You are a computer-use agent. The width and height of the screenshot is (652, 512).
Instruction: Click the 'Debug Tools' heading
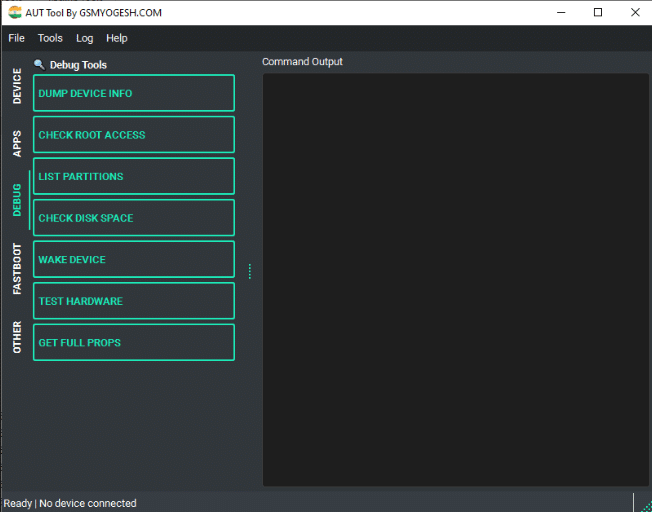coord(78,65)
